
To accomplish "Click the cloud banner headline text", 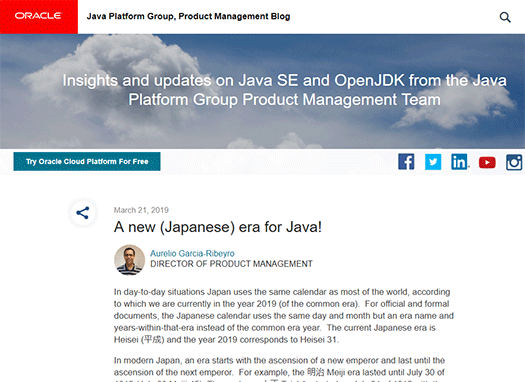I will (285, 90).
